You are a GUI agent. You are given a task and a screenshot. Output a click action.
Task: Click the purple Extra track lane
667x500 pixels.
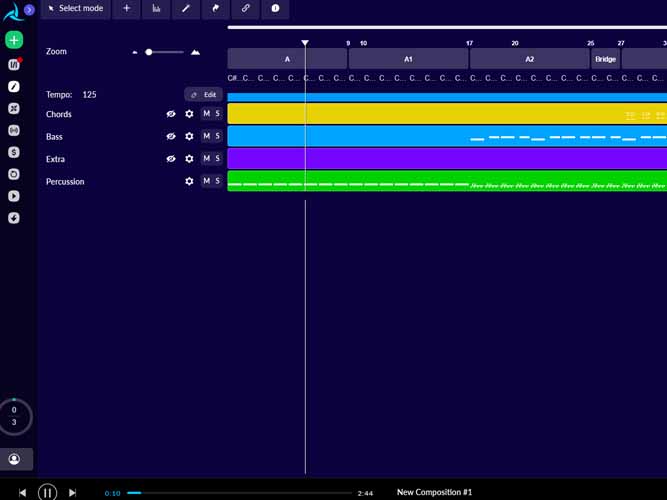pyautogui.click(x=447, y=159)
